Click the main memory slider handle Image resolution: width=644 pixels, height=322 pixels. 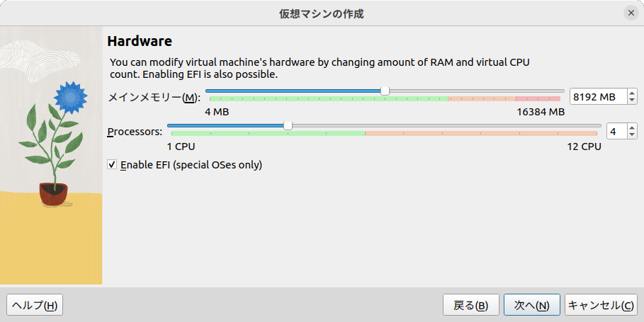[385, 91]
